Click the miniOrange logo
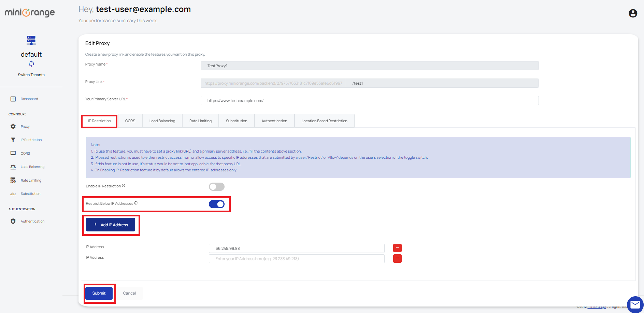 coord(30,13)
